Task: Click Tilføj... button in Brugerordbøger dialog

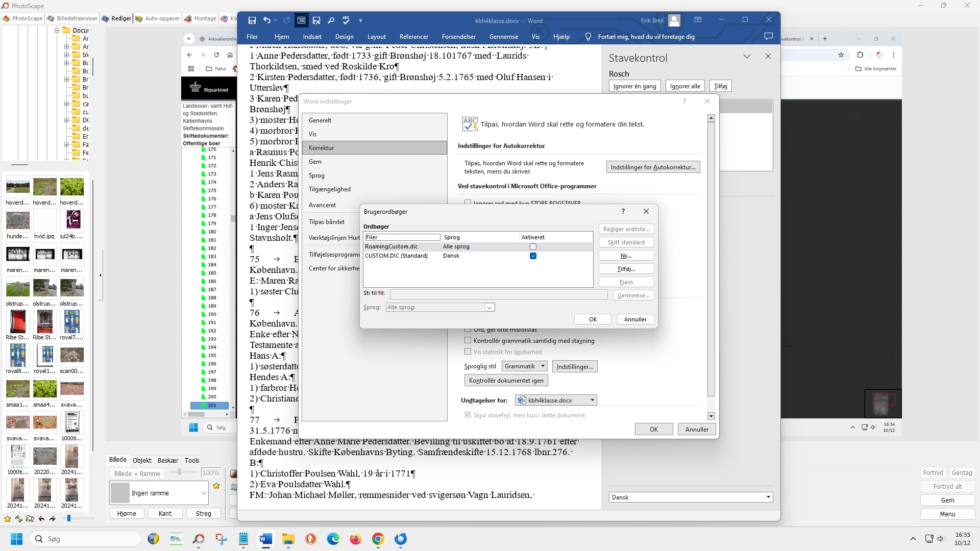Action: (626, 269)
